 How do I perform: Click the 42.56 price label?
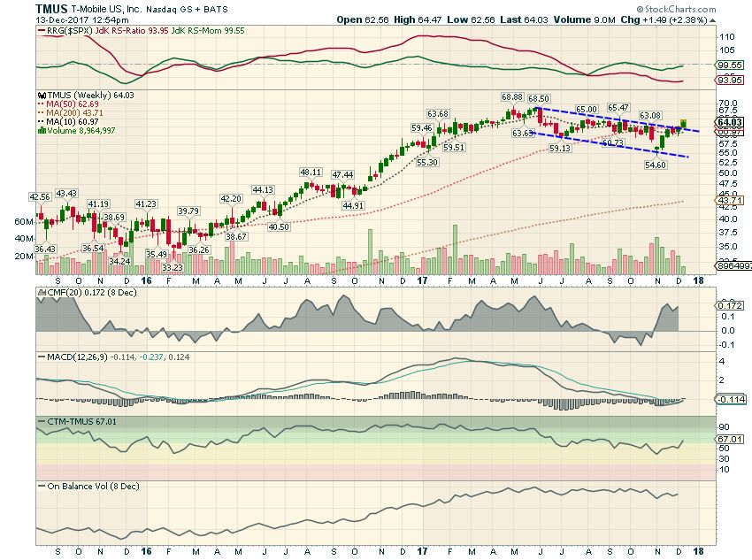(x=40, y=196)
